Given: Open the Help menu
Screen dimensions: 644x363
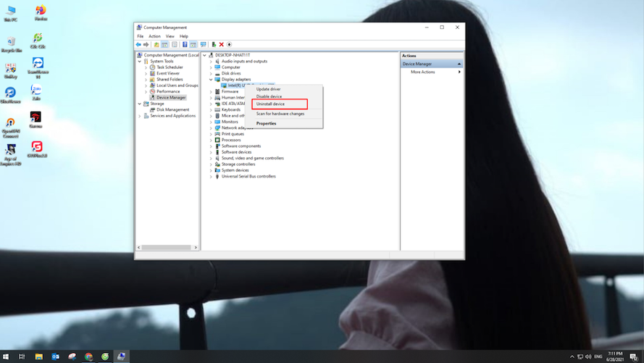Looking at the screenshot, I should 183,36.
